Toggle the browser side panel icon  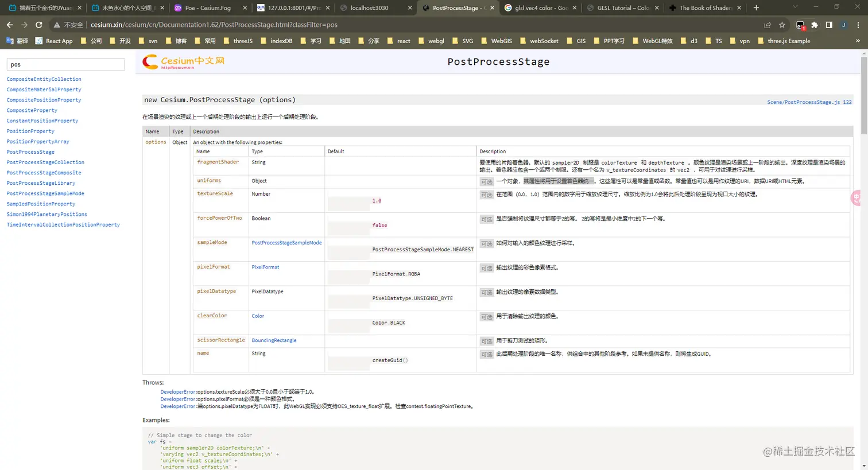(829, 25)
